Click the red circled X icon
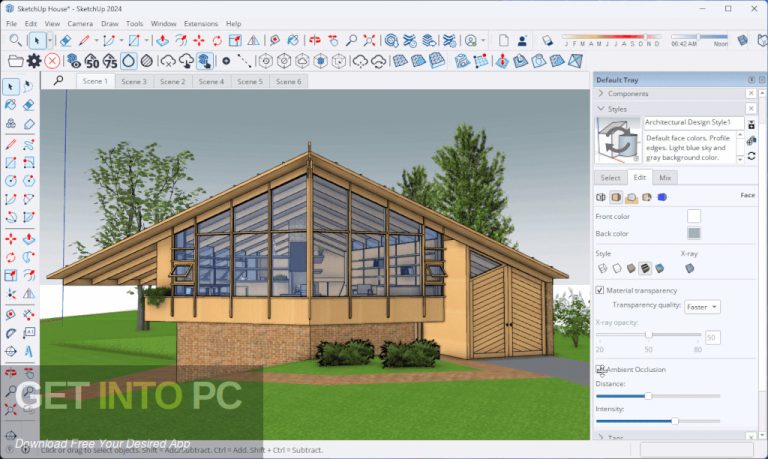 coord(52,61)
